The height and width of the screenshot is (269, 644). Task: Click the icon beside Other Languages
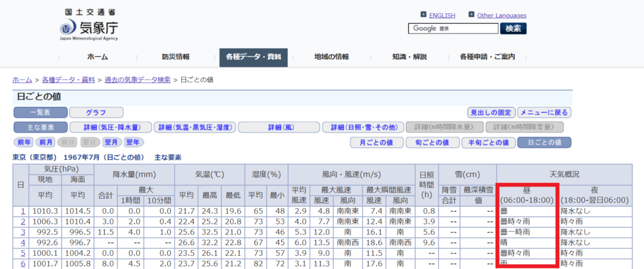(471, 15)
